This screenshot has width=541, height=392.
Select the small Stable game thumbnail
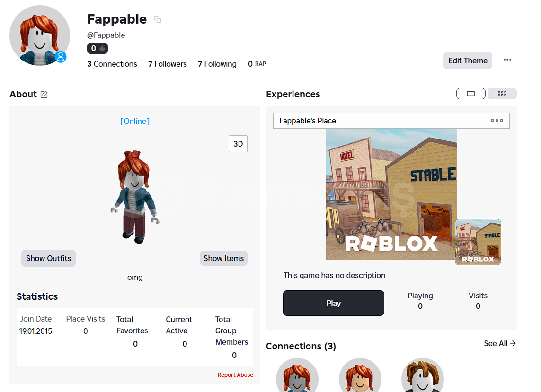[x=478, y=242]
